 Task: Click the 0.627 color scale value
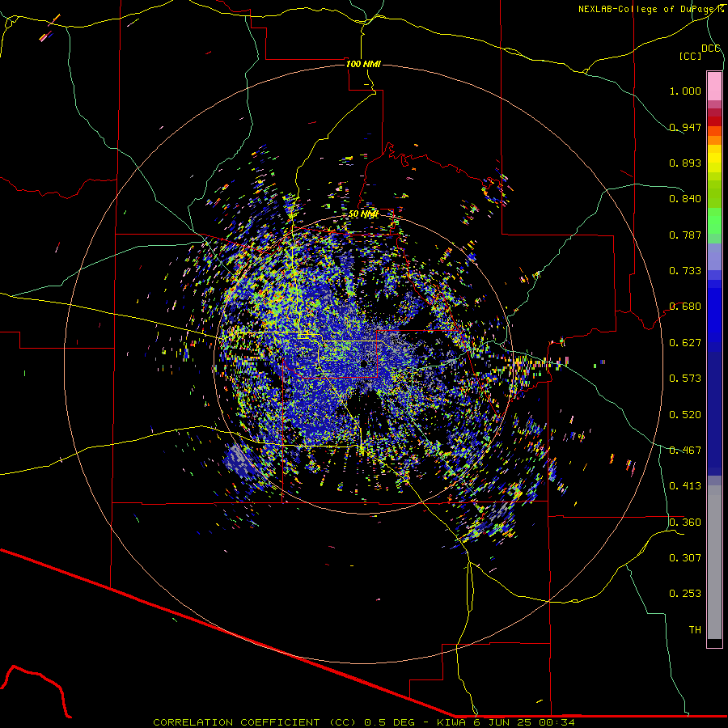685,343
